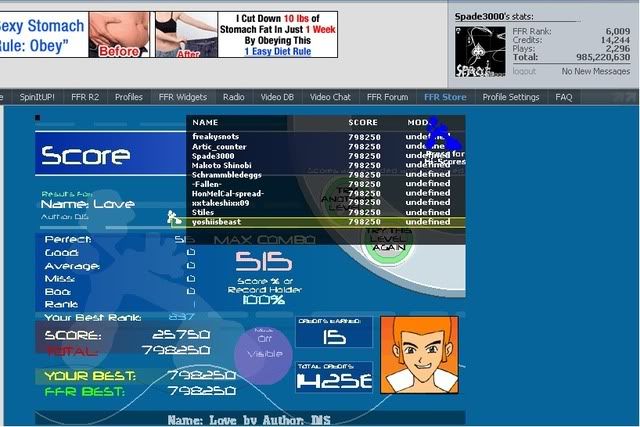The width and height of the screenshot is (640, 427).
Task: Open Video Chat from the navigation bar
Action: point(330,97)
